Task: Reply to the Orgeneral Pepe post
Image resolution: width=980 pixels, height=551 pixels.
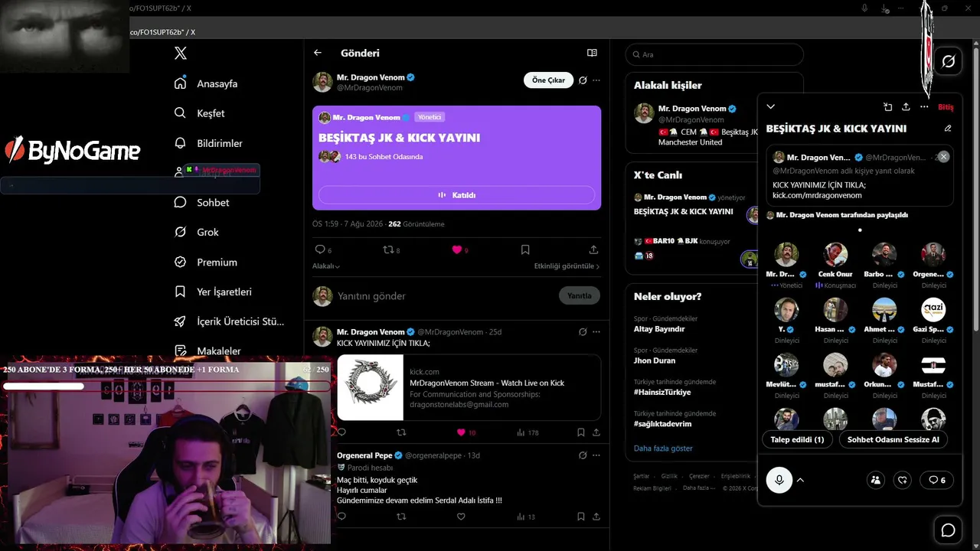Action: point(341,517)
